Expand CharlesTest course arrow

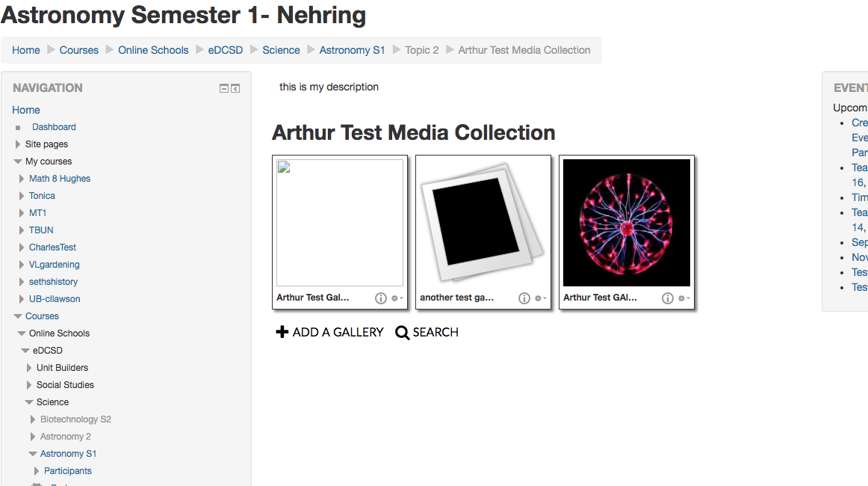tap(22, 247)
